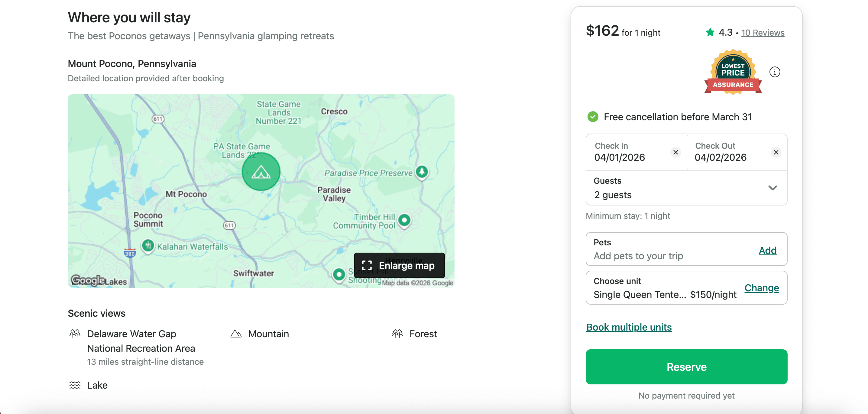This screenshot has height=414, width=868.
Task: Clear the Check Out date
Action: click(776, 152)
